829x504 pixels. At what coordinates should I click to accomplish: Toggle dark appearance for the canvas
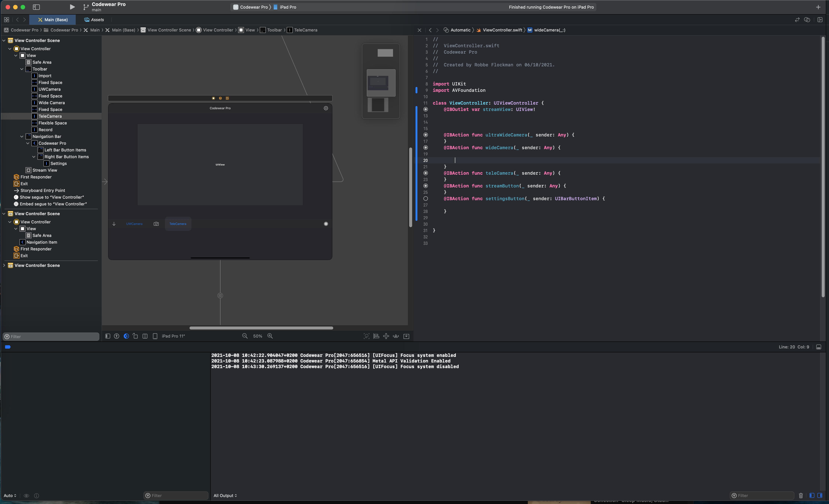126,336
